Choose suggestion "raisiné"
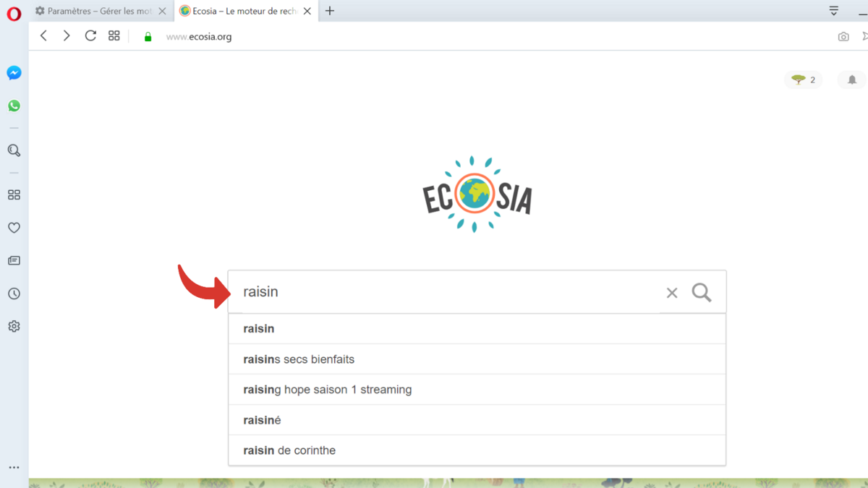The width and height of the screenshot is (868, 488). pos(477,420)
